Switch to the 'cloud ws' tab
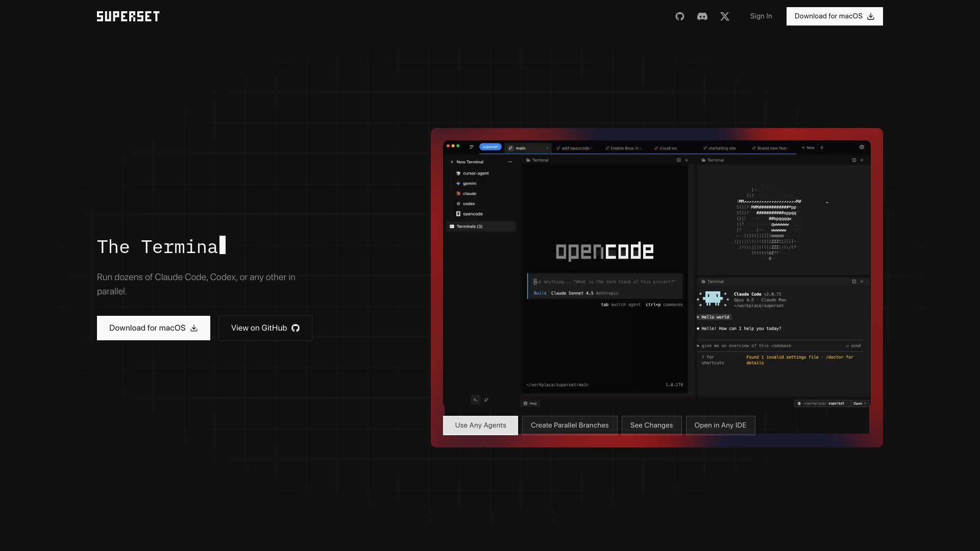The width and height of the screenshot is (980, 551). (x=666, y=148)
